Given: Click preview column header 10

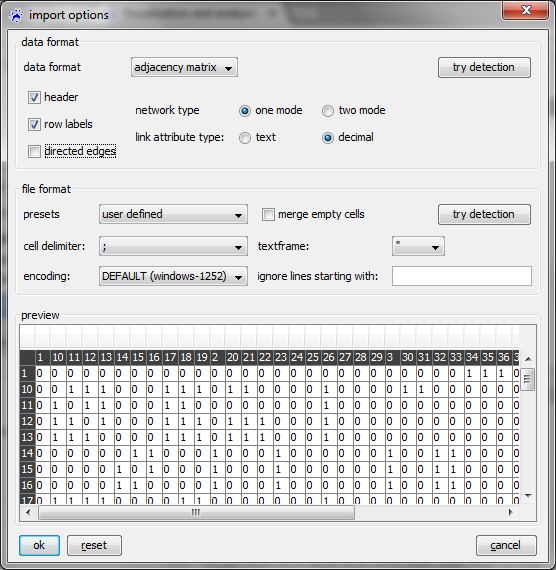Looking at the screenshot, I should 58,358.
